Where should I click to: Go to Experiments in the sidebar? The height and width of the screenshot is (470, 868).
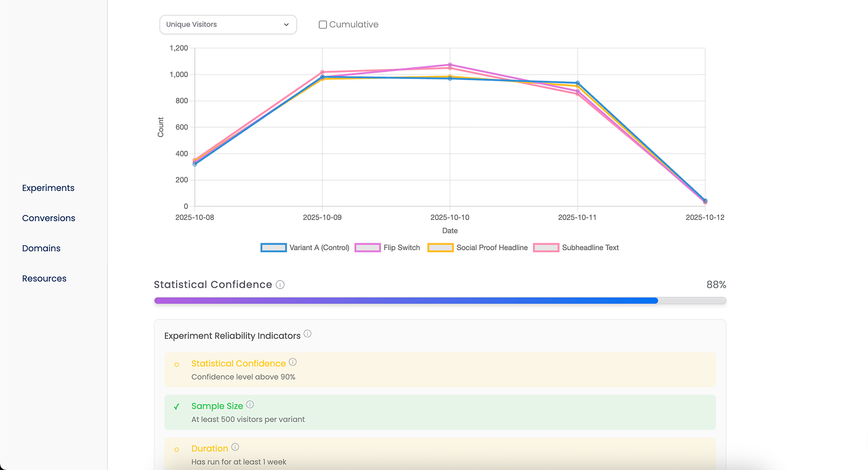point(48,188)
